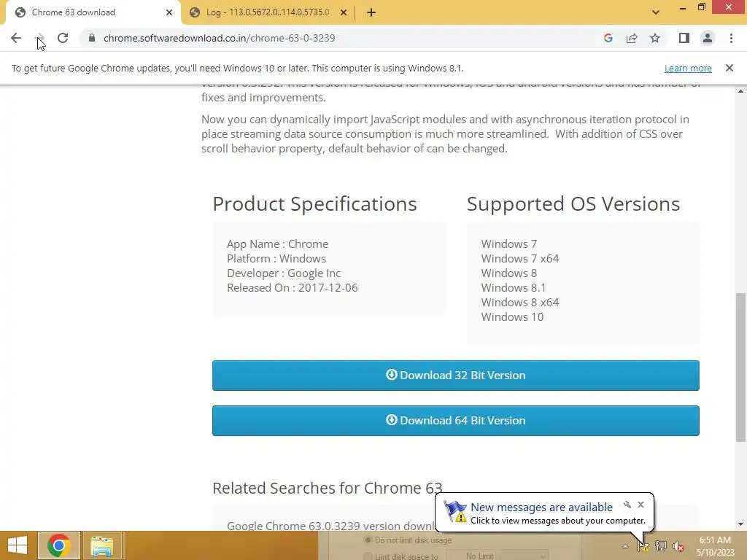Download 32 Bit Version
Image resolution: width=747 pixels, height=560 pixels.
pos(455,376)
